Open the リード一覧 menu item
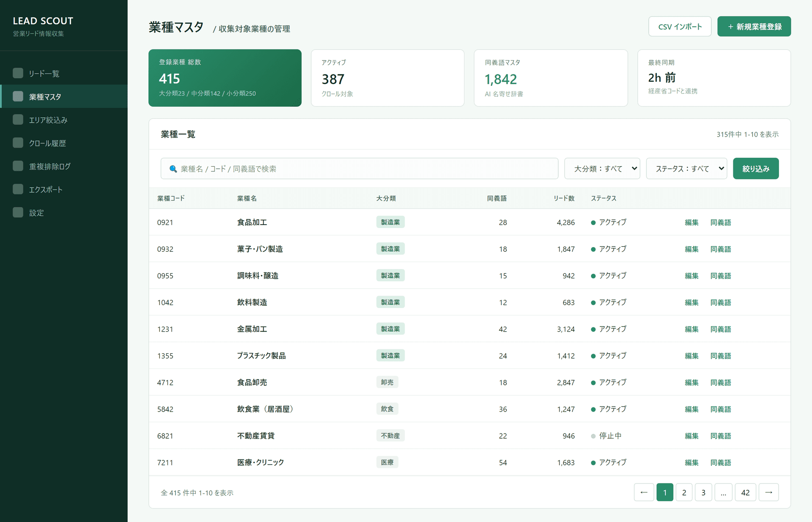 [64, 73]
